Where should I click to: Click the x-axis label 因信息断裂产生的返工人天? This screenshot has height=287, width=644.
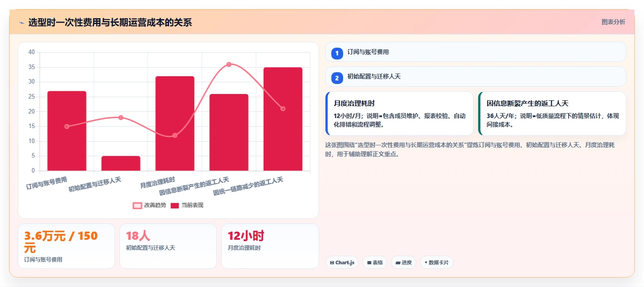pos(194,187)
